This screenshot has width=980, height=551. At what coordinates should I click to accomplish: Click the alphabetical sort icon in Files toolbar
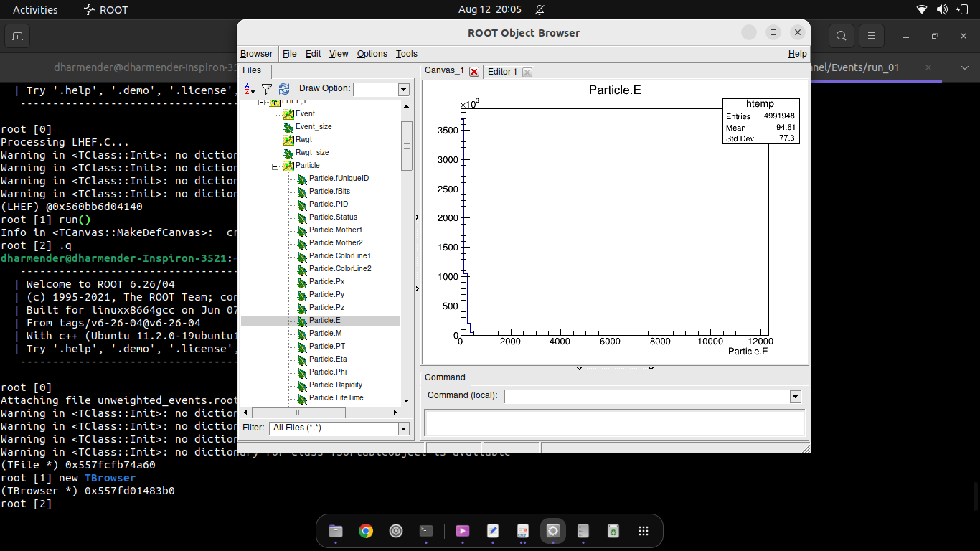point(250,89)
